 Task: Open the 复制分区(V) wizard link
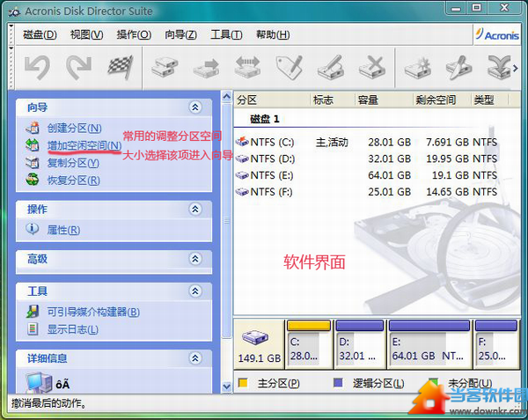[x=73, y=163]
